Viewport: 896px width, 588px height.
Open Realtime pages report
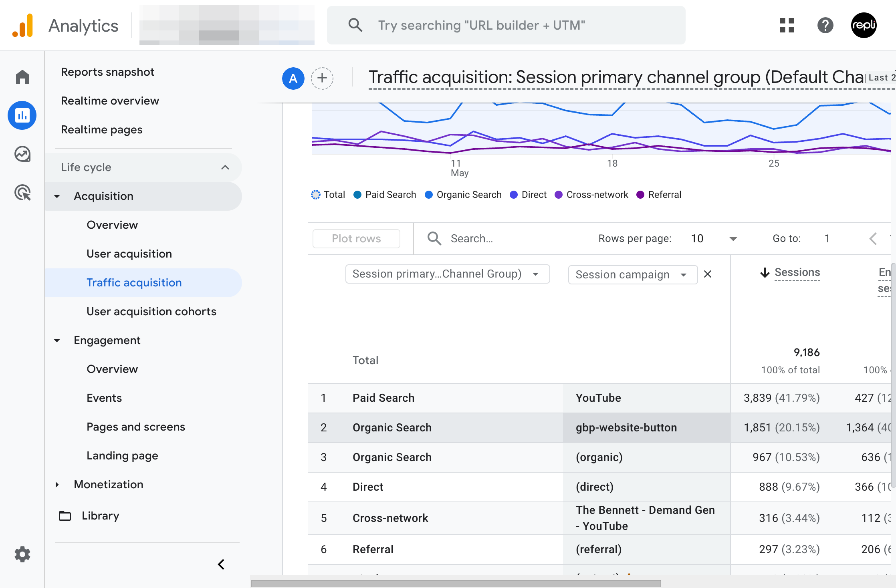101,129
